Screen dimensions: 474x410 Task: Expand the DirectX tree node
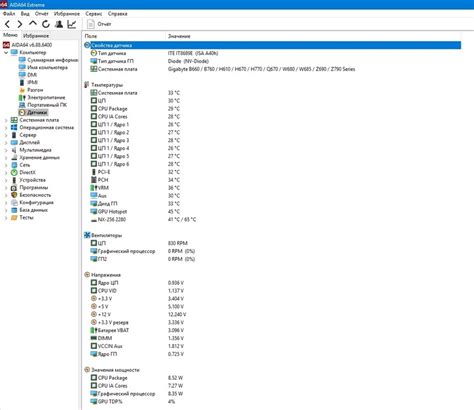(6, 173)
